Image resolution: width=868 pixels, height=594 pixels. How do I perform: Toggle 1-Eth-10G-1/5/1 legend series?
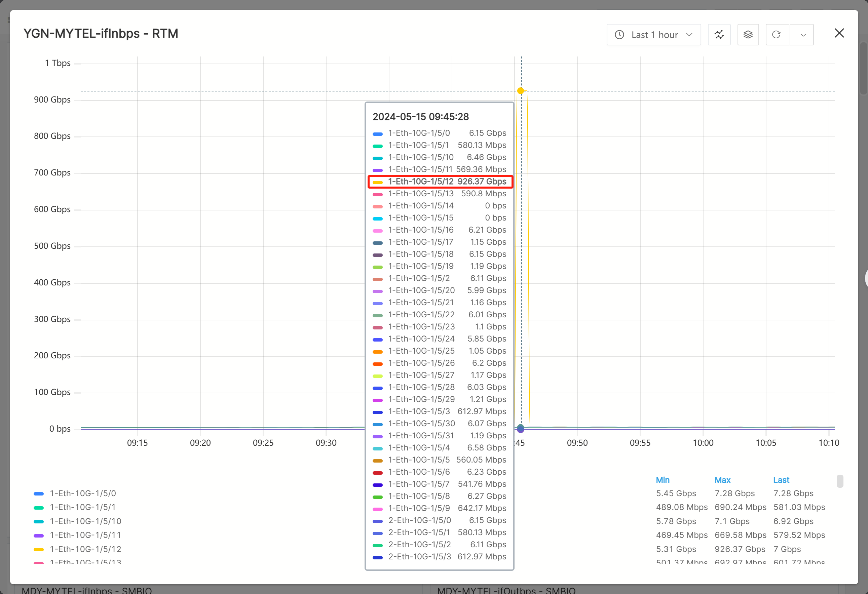pyautogui.click(x=82, y=507)
